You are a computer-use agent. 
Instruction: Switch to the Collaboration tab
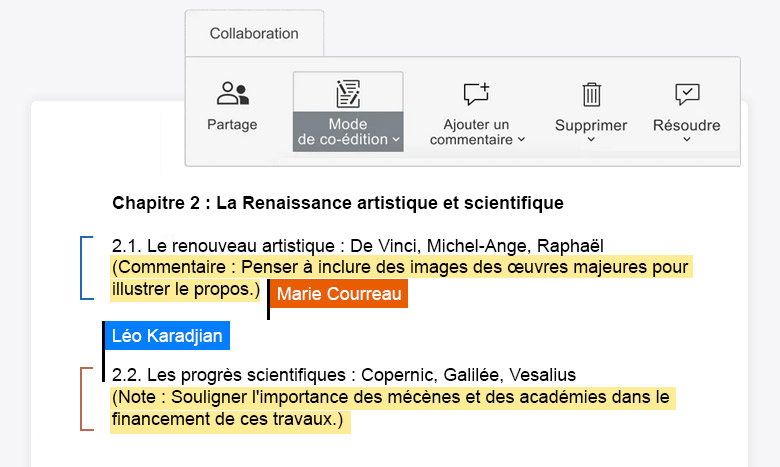[x=254, y=33]
